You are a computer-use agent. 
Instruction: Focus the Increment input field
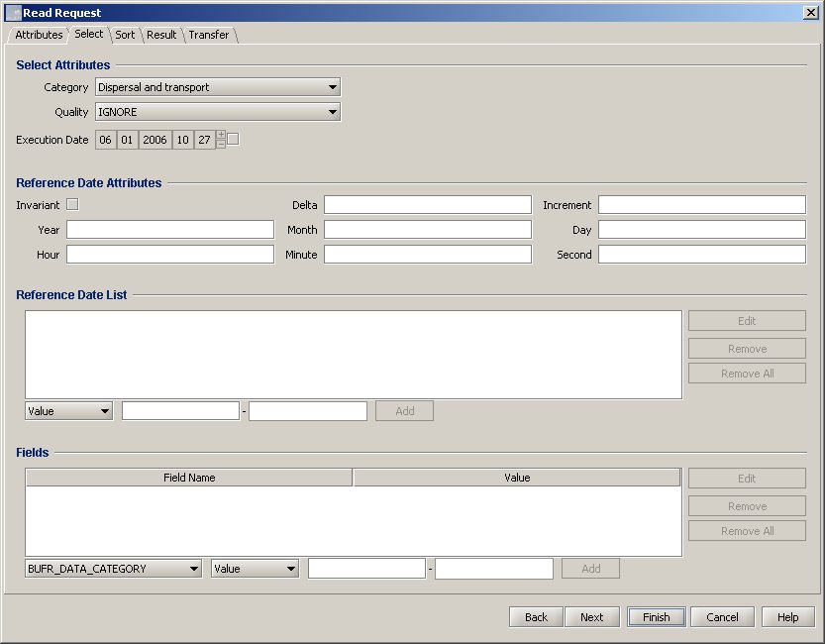(x=702, y=205)
